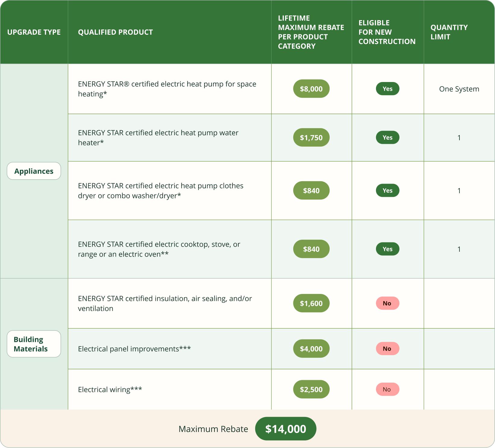495x448 pixels.
Task: Click the $840 badge for electric cooktop
Action: (311, 249)
